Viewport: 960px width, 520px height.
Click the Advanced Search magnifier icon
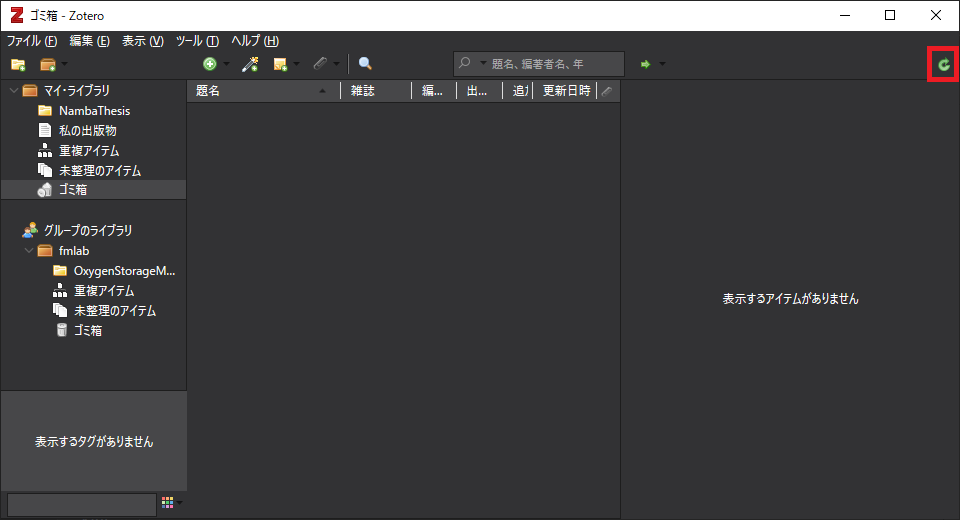point(365,64)
